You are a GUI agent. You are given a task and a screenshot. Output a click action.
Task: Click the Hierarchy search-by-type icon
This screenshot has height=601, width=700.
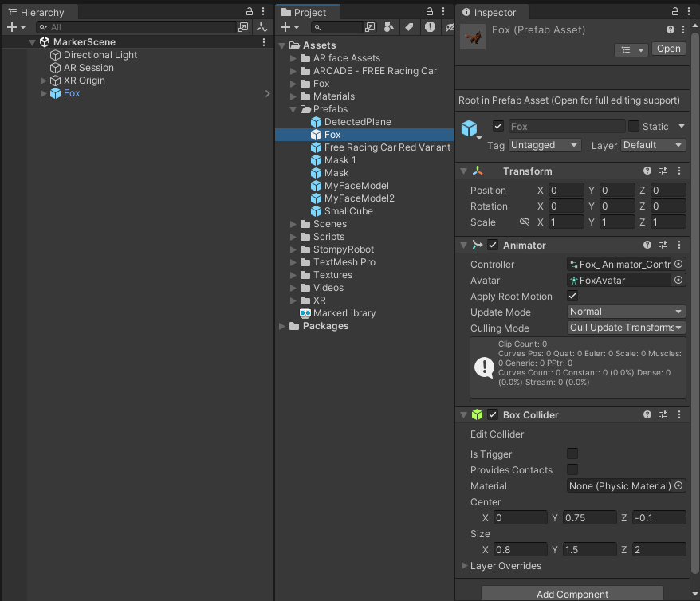click(x=243, y=27)
